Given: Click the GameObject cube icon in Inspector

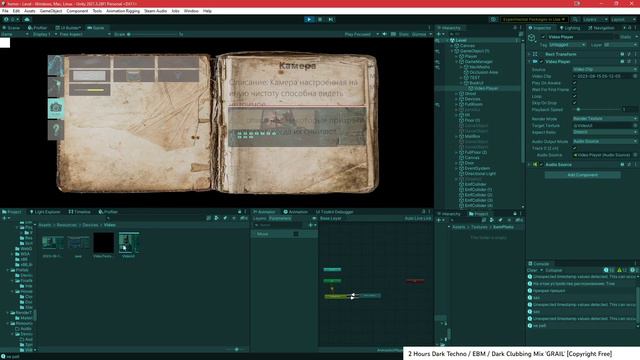Looking at the screenshot, I should [532, 38].
